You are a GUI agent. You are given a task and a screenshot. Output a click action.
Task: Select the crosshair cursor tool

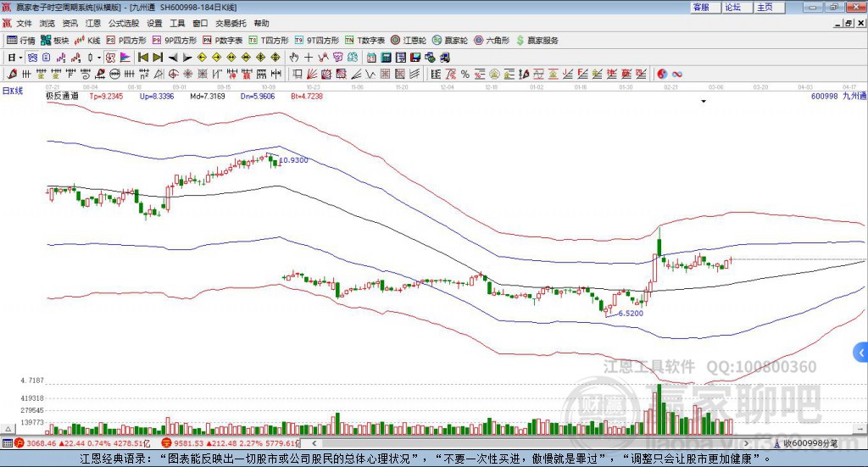[309, 58]
